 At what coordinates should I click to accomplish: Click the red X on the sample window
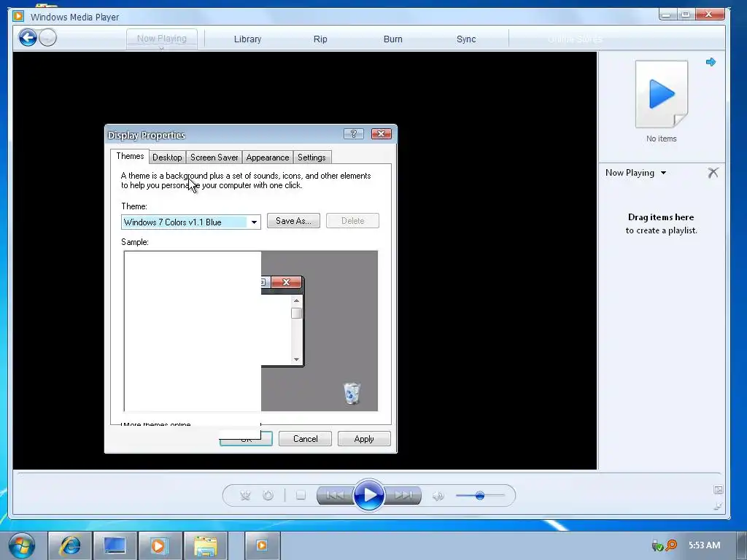286,282
